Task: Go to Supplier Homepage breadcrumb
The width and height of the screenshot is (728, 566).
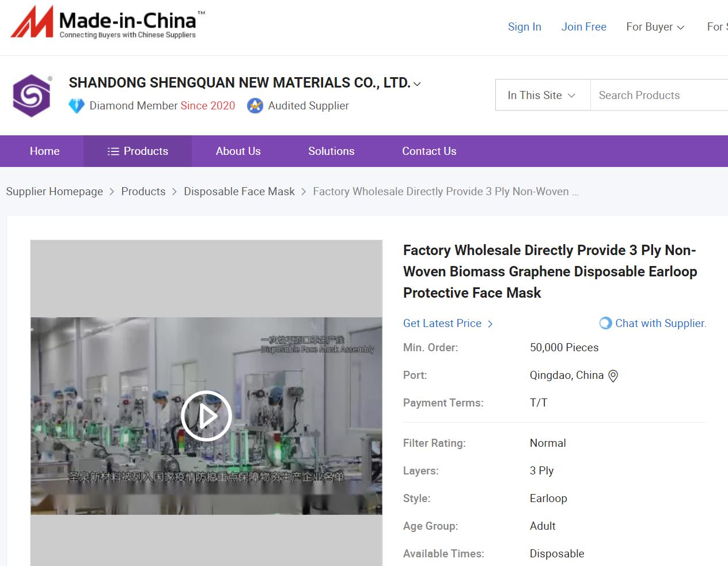Action: (55, 191)
